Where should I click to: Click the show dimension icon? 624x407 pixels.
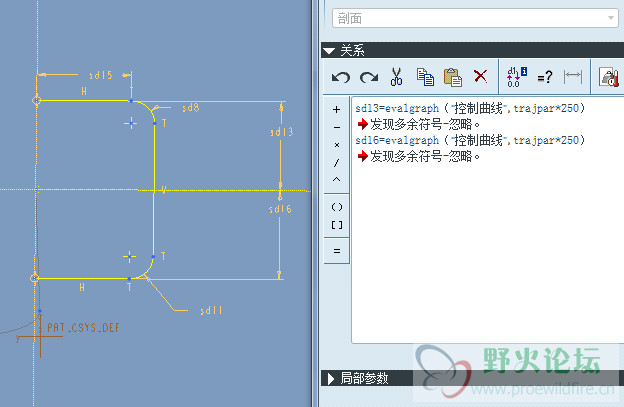[x=573, y=77]
